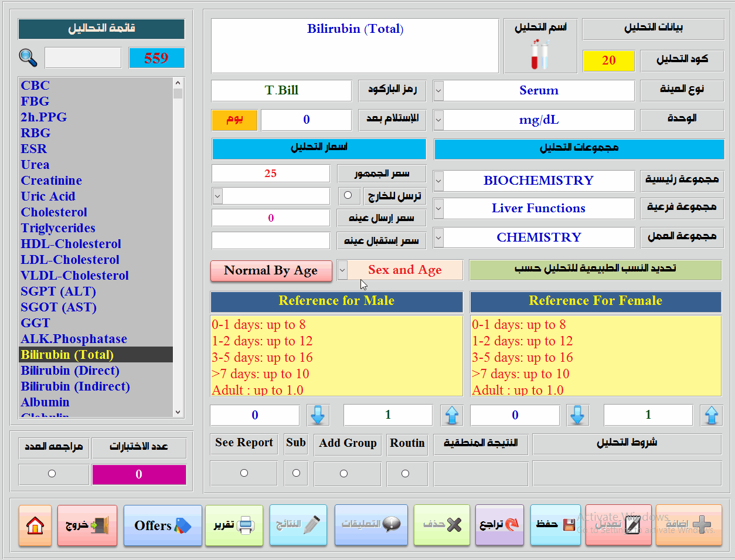Select Creatinine from the analysis list

[52, 181]
